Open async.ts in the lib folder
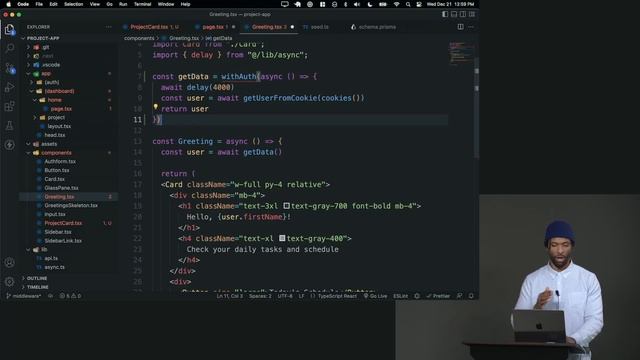Viewport: 640px width, 360px height. click(54, 267)
